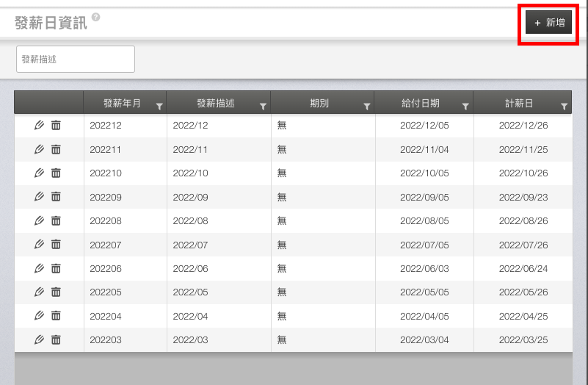Click payroll date 2022/05/26
This screenshot has height=385, width=588.
(523, 292)
